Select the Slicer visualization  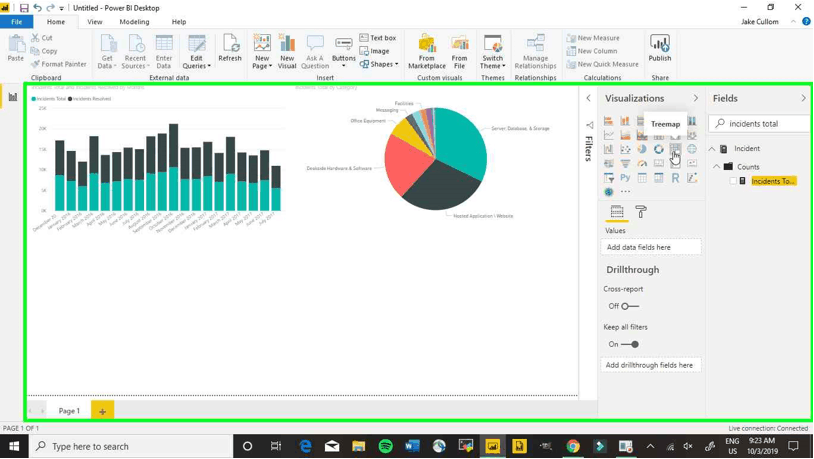(x=608, y=178)
